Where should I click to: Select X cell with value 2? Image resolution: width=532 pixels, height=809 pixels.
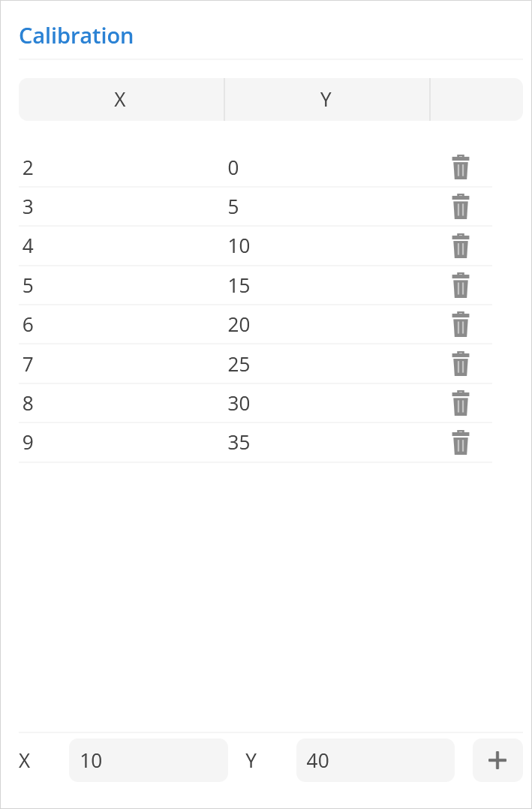tap(29, 167)
